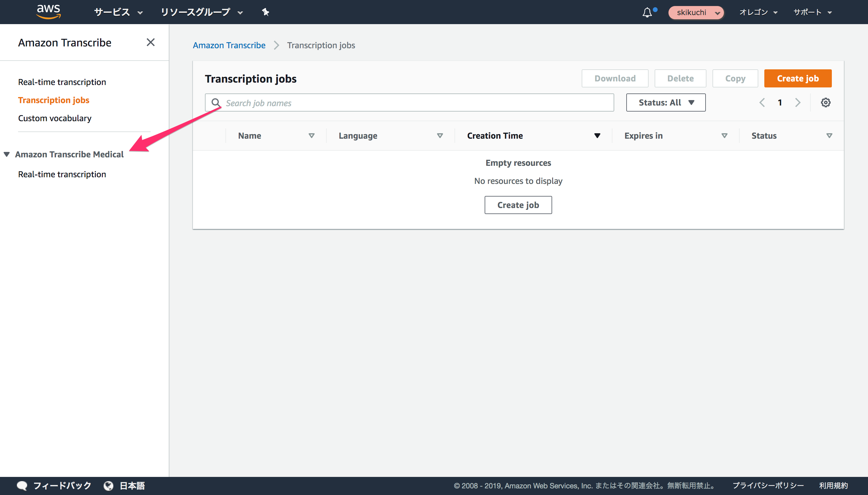Image resolution: width=868 pixels, height=495 pixels.
Task: Click the 日本語 language globe icon
Action: pos(108,485)
